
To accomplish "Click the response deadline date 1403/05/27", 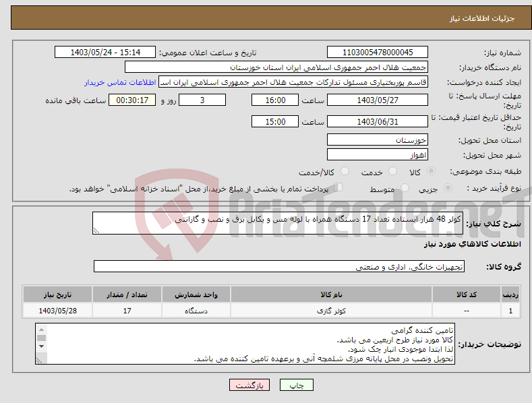I will (x=378, y=100).
